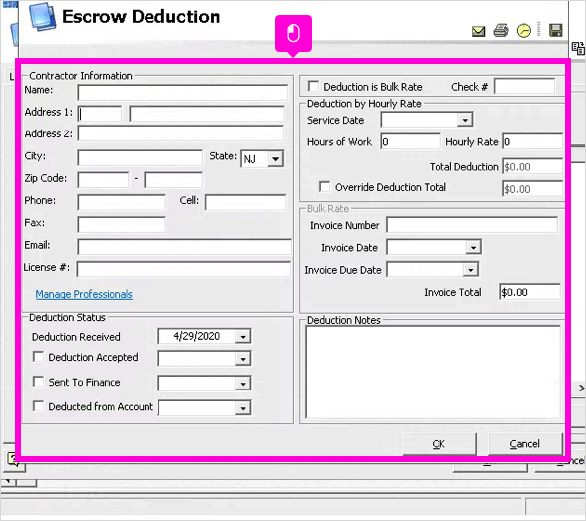Click the Cancel button
The height and width of the screenshot is (521, 586).
pos(525,444)
